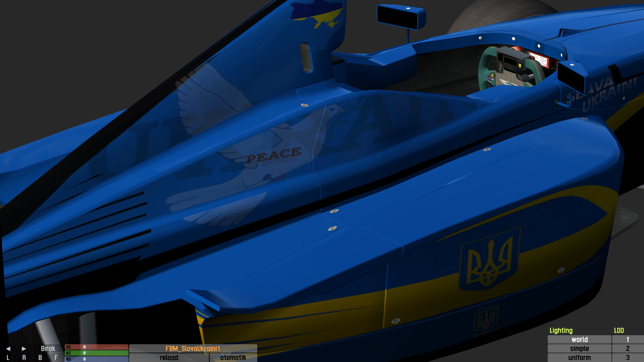Image resolution: width=644 pixels, height=362 pixels.
Task: Click the FBM_SlavaUkraini1 skin name
Action: 193,349
